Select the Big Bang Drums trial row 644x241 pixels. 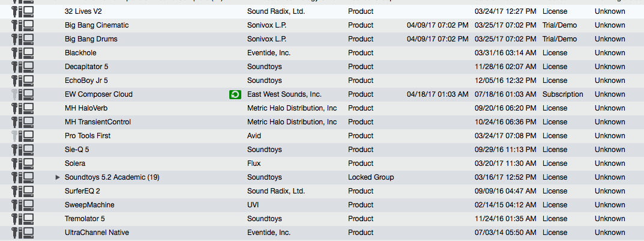pyautogui.click(x=322, y=39)
